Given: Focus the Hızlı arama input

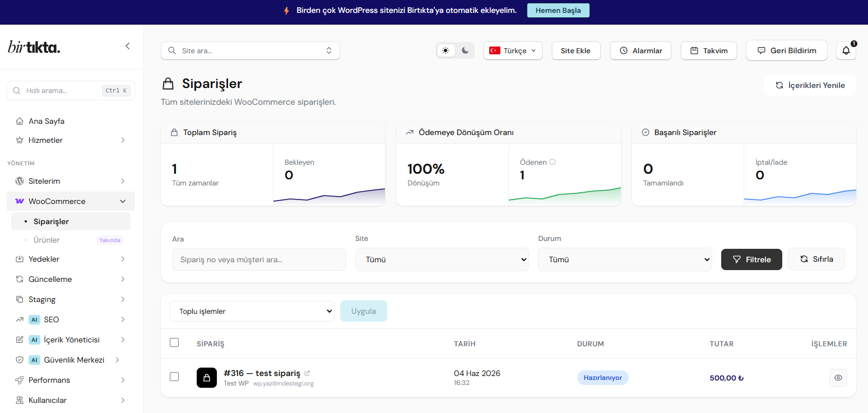Looking at the screenshot, I should (71, 90).
